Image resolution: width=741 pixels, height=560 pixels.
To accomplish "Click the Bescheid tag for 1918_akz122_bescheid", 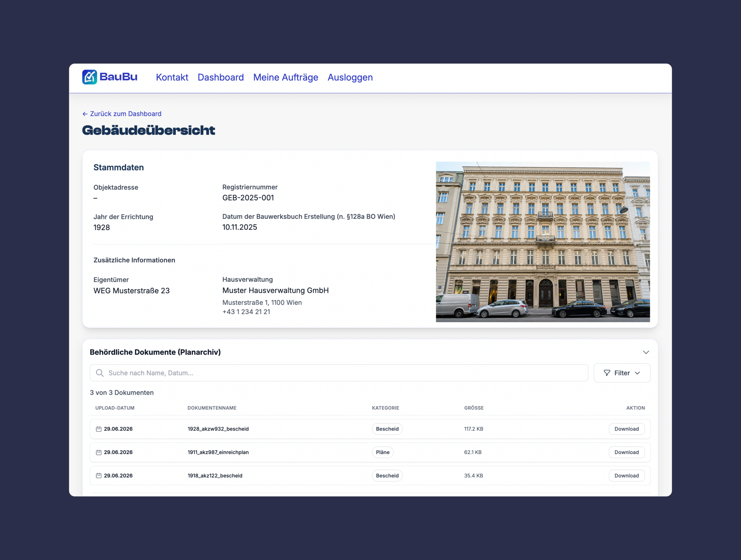I will point(387,476).
